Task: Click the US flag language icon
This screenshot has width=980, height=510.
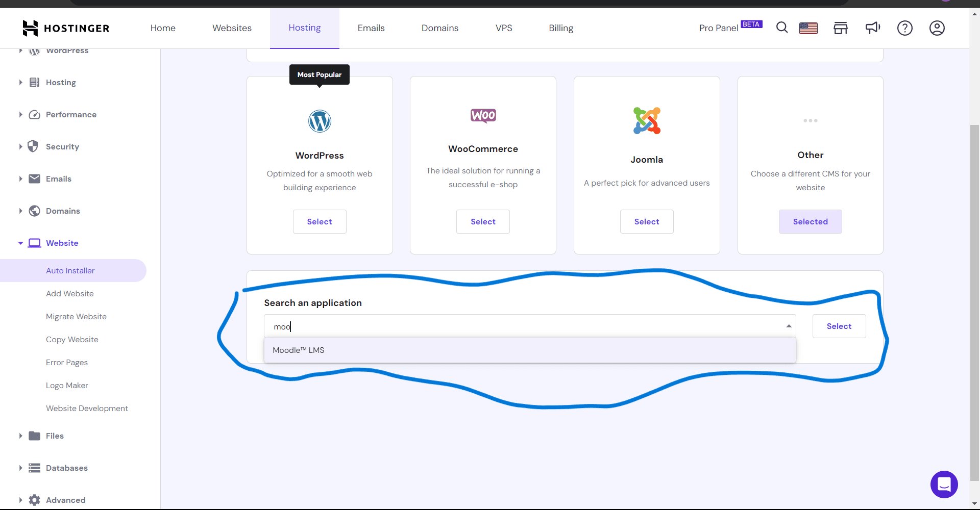Action: coord(808,29)
